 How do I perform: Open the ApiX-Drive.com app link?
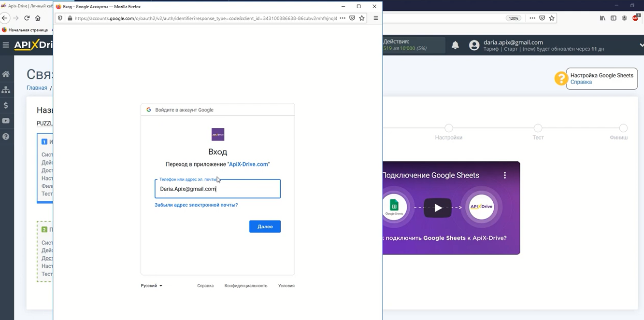(248, 164)
